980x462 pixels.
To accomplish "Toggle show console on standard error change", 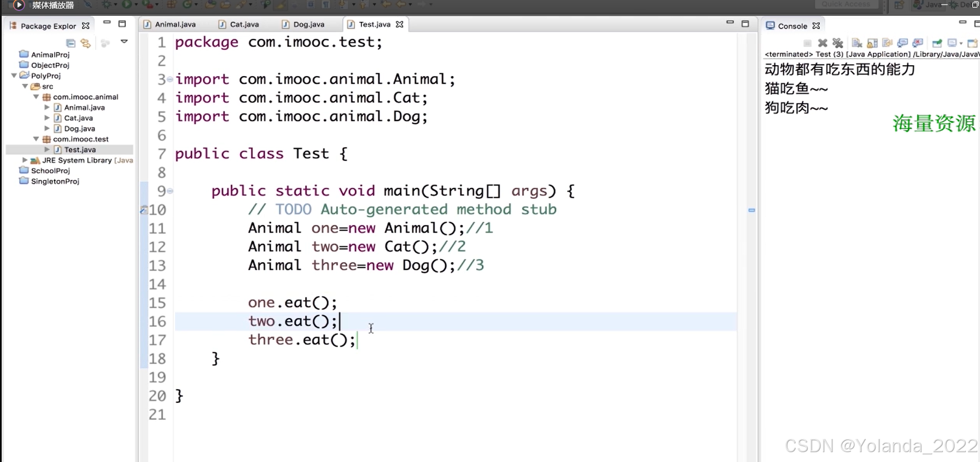I will tap(918, 43).
